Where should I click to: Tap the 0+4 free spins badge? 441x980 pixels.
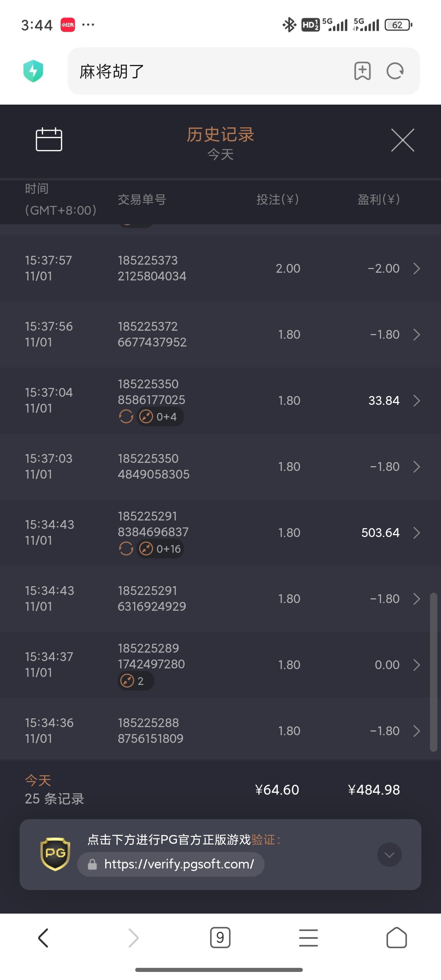click(160, 417)
